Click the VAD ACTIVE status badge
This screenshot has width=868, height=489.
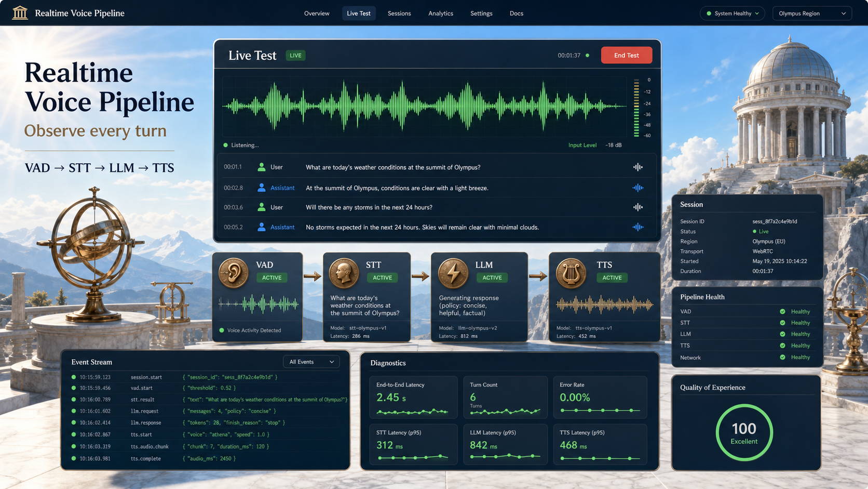point(272,277)
